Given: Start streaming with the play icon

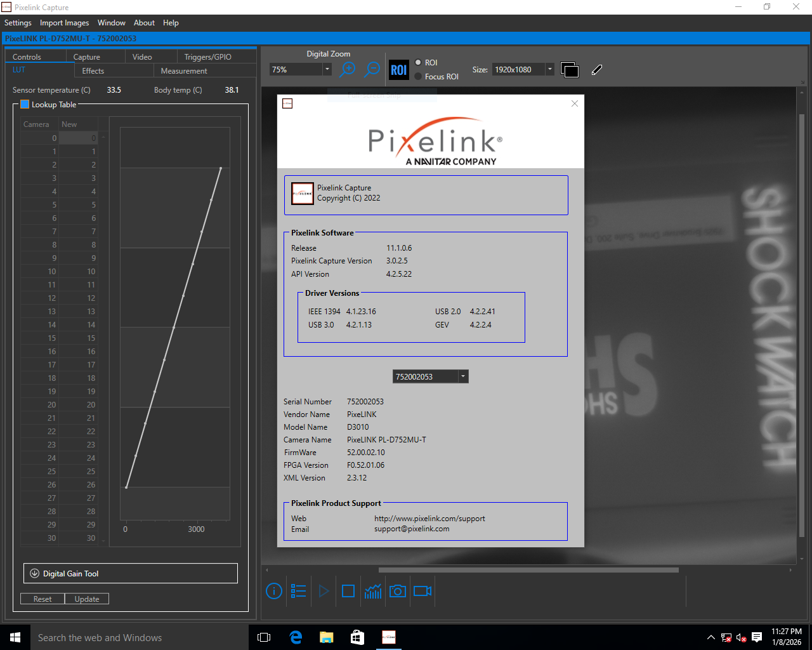Looking at the screenshot, I should [324, 591].
